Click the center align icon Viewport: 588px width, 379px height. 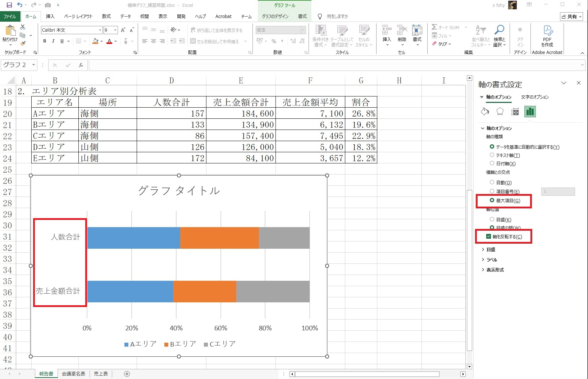pos(154,41)
